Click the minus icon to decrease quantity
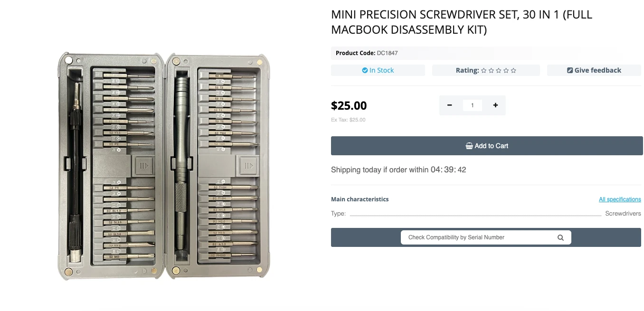This screenshot has height=311, width=644. point(449,105)
